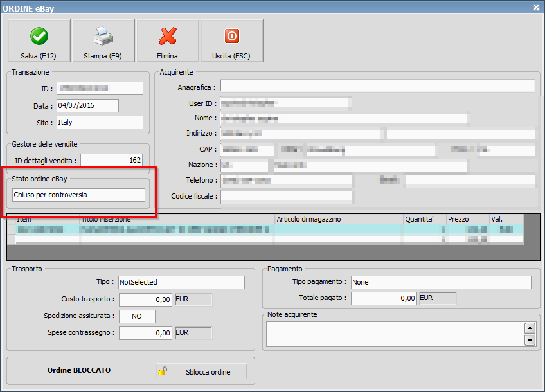The height and width of the screenshot is (392, 545).
Task: Click the Spese contrassegno amount field
Action: tap(145, 333)
